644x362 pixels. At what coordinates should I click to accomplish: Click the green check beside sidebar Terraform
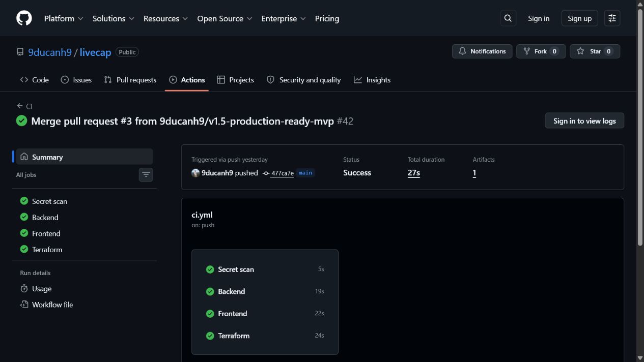pyautogui.click(x=24, y=249)
